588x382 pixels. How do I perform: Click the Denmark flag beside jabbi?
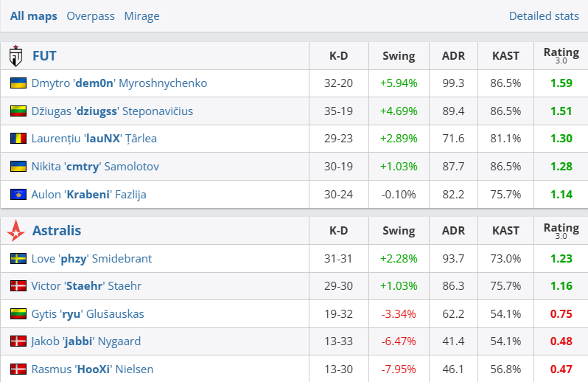[x=18, y=341]
